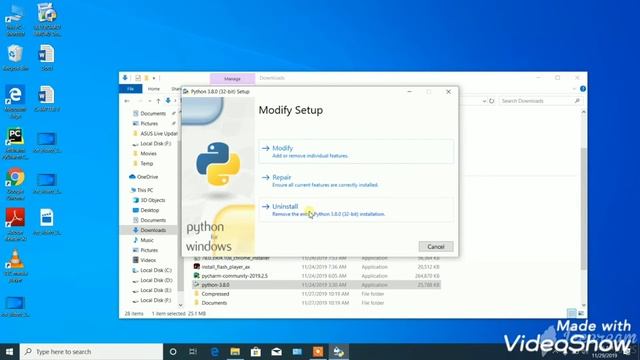Screen dimensions: 640x360
Task: Select pinned Pictures in Quick access
Action: [x=149, y=123]
